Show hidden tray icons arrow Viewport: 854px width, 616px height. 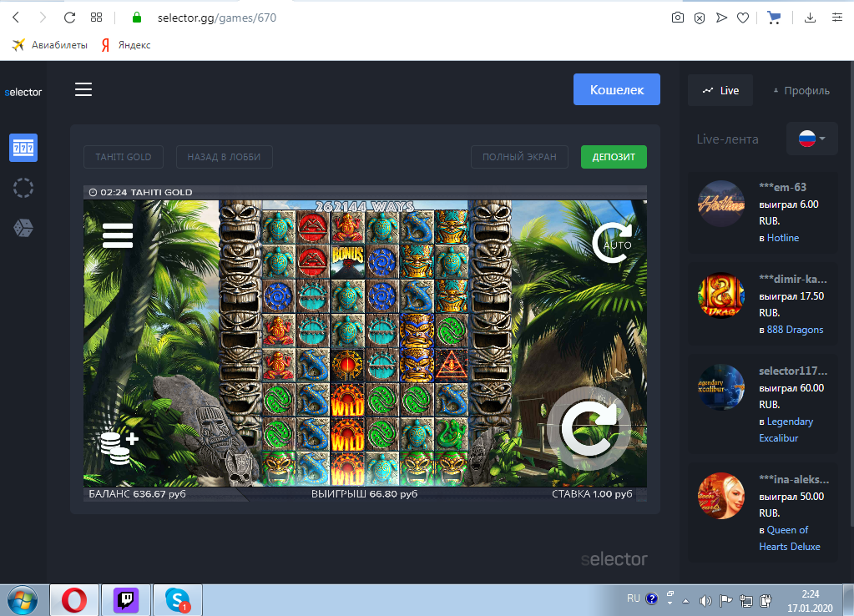pyautogui.click(x=685, y=601)
